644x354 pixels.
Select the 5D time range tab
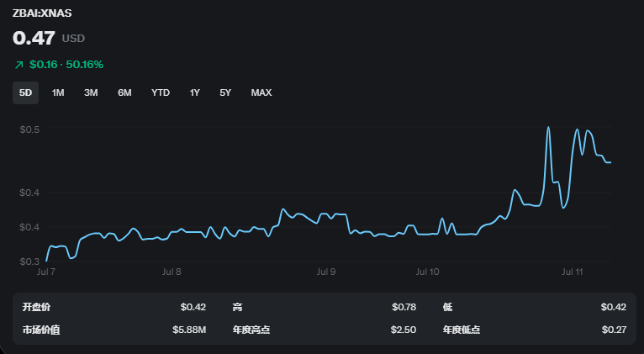point(25,92)
